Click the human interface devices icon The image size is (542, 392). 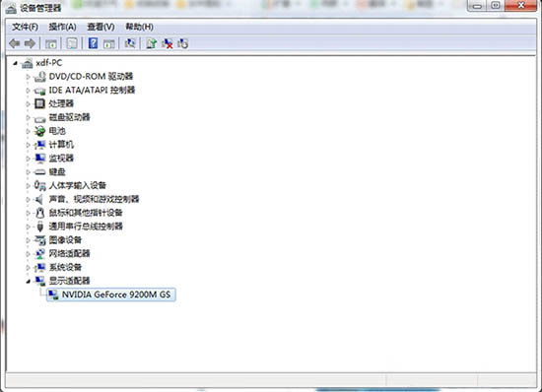tap(39, 185)
